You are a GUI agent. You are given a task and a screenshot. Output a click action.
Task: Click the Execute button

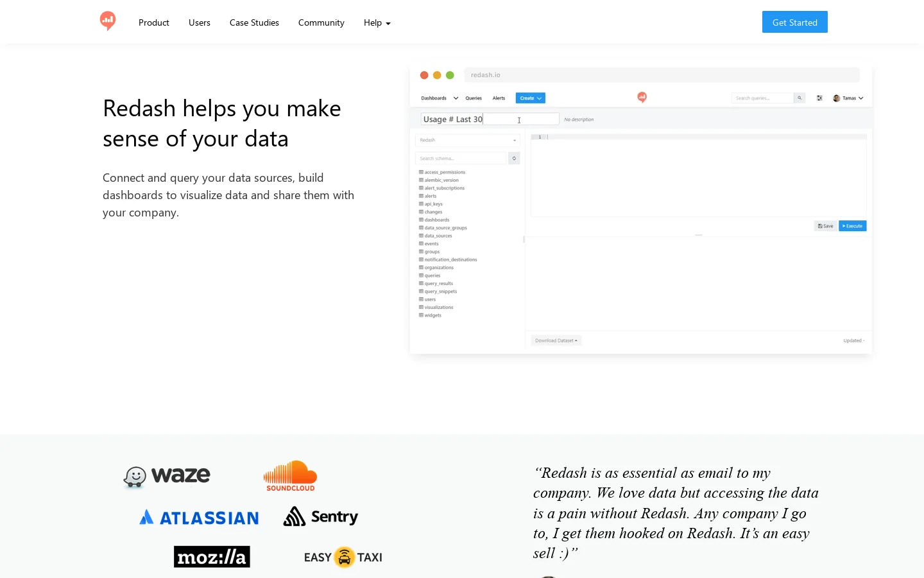coord(853,226)
